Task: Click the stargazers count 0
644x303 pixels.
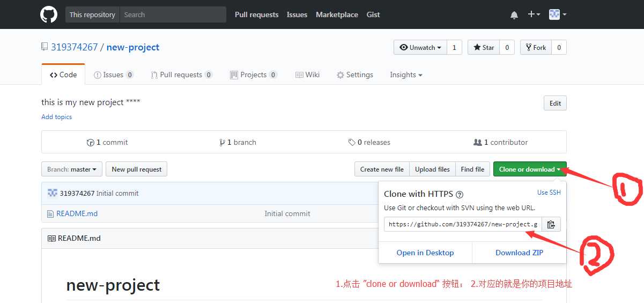Action: (x=507, y=47)
